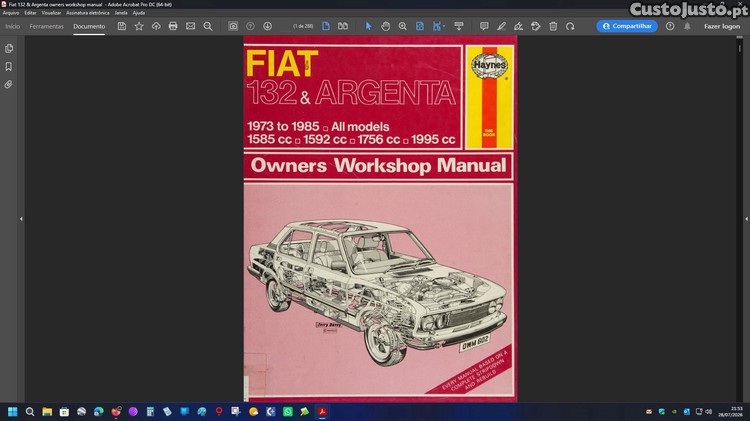Open WhatsApp from taskbar
The width and height of the screenshot is (750, 421).
click(288, 411)
